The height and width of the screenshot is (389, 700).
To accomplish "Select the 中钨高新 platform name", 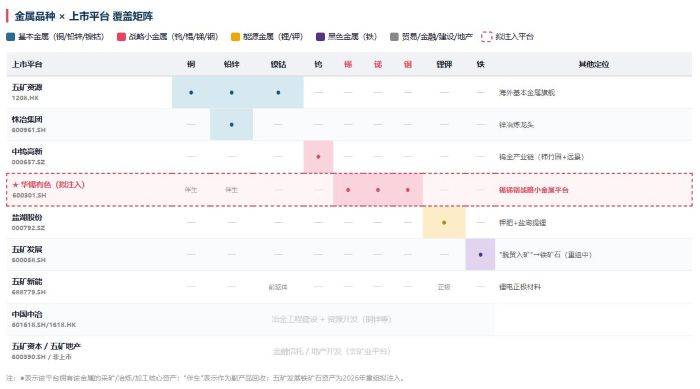I will (x=27, y=151).
